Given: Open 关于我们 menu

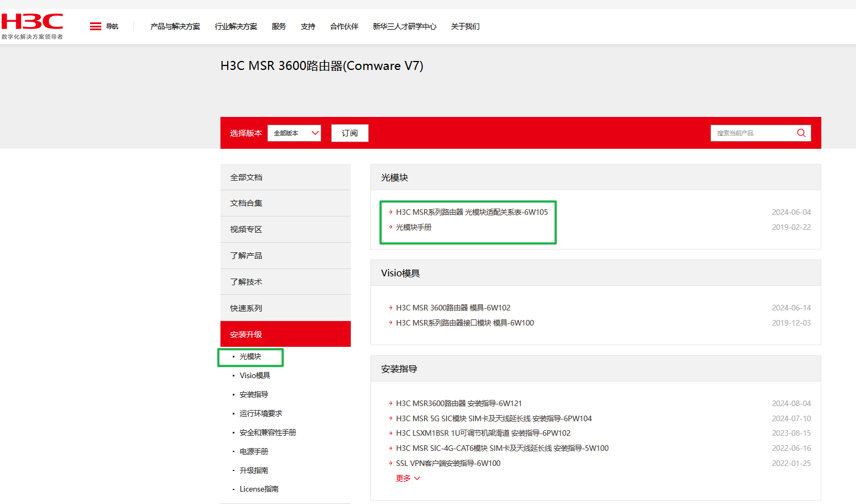Looking at the screenshot, I should tap(465, 26).
